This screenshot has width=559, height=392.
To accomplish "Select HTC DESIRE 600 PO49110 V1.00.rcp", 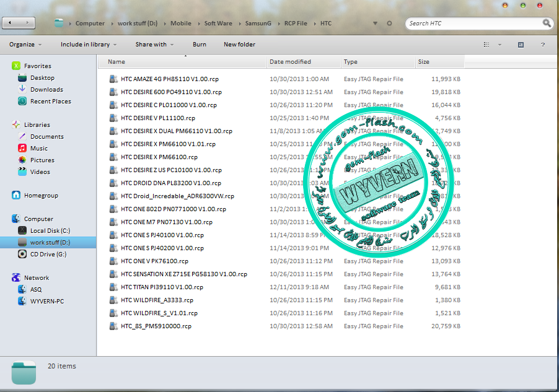I will [x=171, y=92].
